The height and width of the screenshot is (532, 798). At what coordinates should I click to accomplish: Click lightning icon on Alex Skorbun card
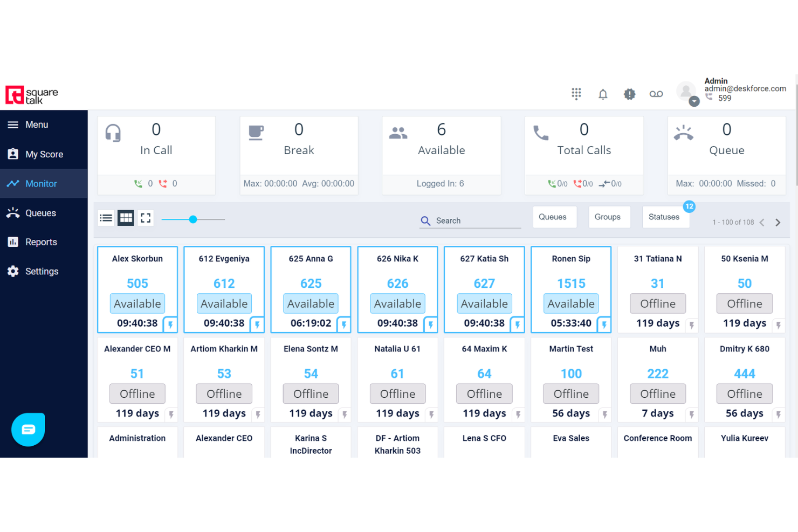click(170, 324)
